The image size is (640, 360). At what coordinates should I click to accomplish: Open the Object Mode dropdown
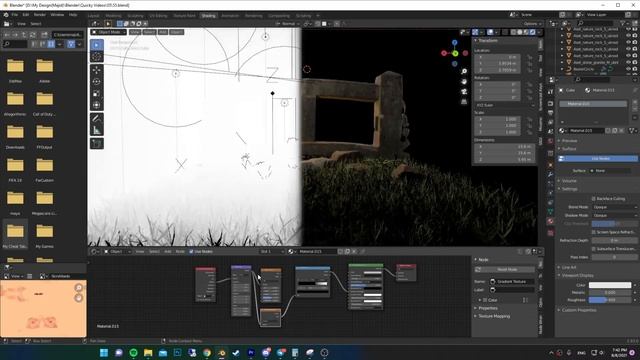[x=109, y=32]
